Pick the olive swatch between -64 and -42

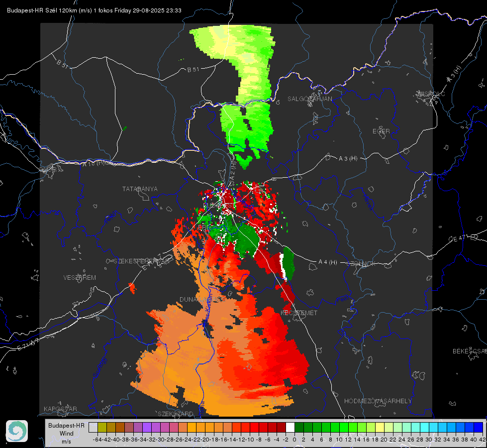point(102,427)
